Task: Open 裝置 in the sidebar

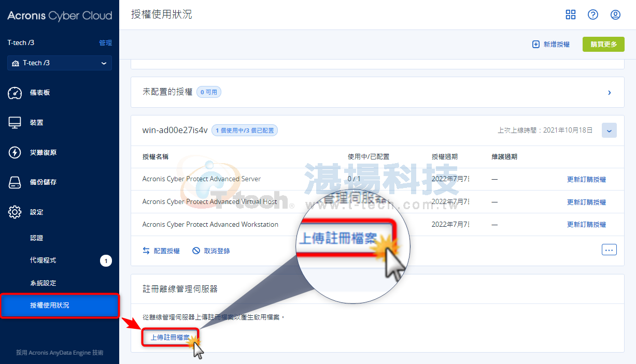Action: (37, 123)
